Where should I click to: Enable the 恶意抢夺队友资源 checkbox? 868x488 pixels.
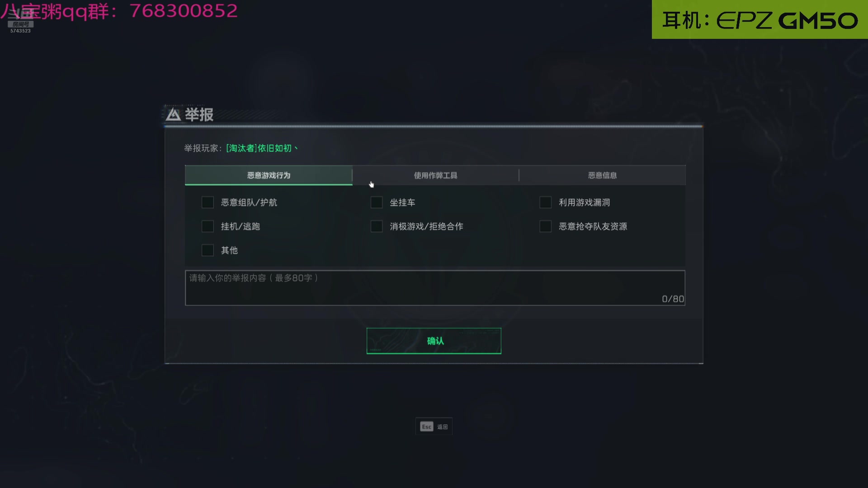pyautogui.click(x=546, y=226)
